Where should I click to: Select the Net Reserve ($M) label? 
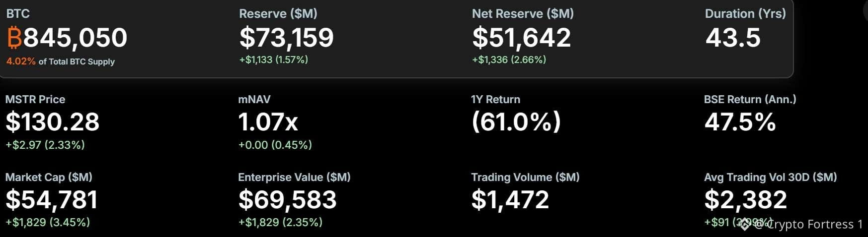(523, 13)
